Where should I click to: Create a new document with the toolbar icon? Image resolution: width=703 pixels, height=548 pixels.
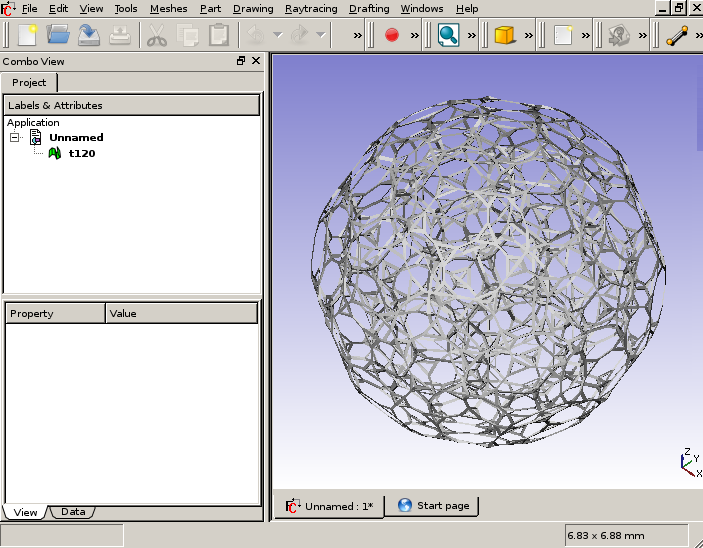(27, 35)
